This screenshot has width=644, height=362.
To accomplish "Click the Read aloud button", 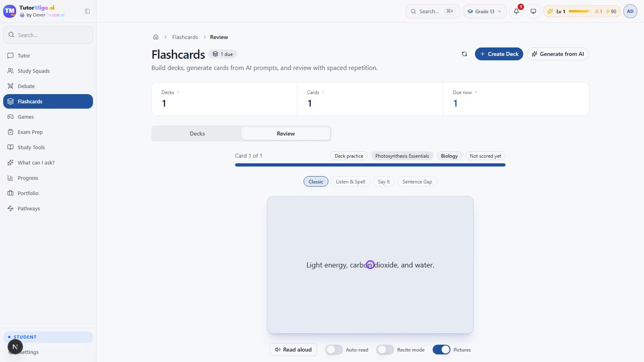I will (293, 350).
